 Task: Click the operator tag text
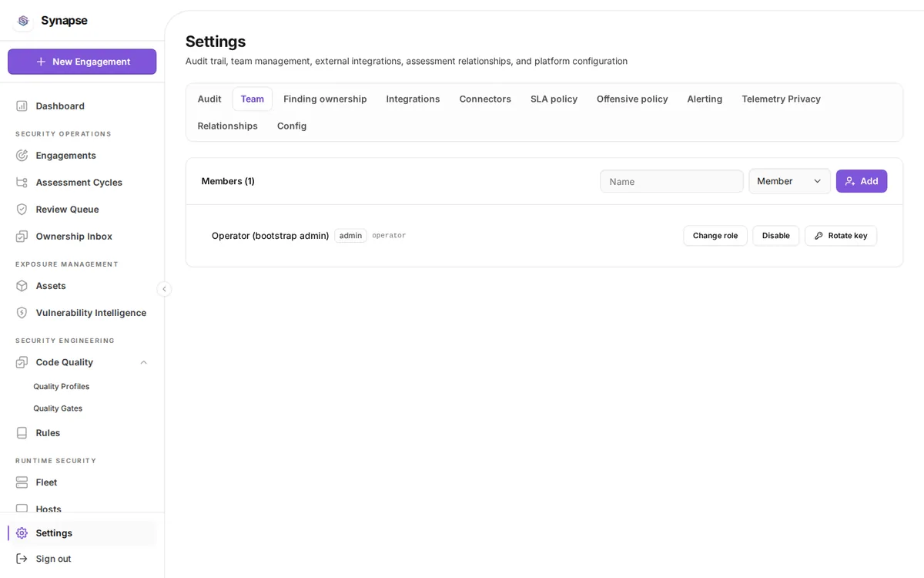pos(389,236)
